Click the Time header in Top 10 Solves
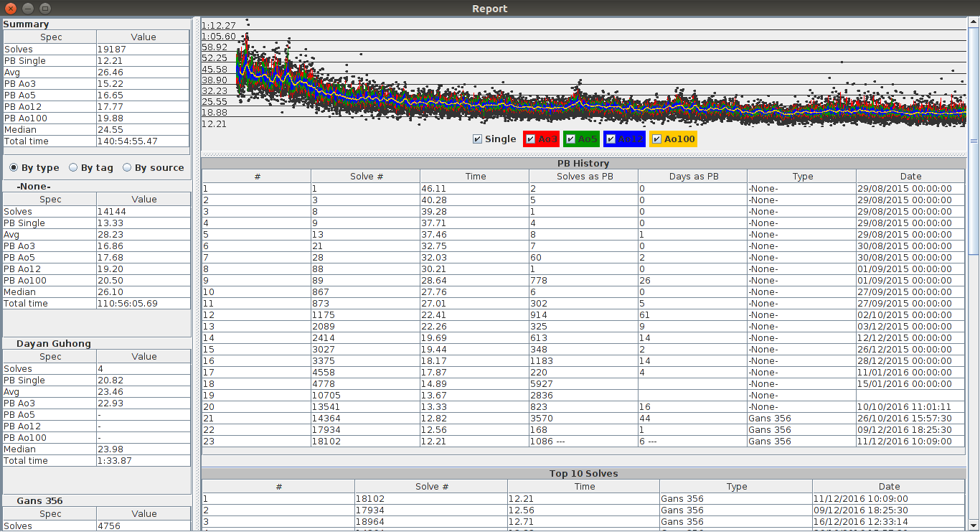The height and width of the screenshot is (532, 980). [x=584, y=486]
